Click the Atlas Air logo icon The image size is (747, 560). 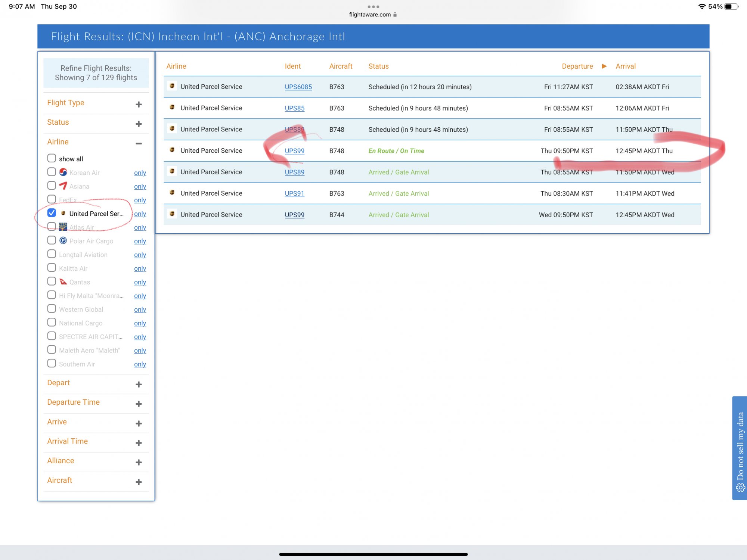click(x=63, y=227)
